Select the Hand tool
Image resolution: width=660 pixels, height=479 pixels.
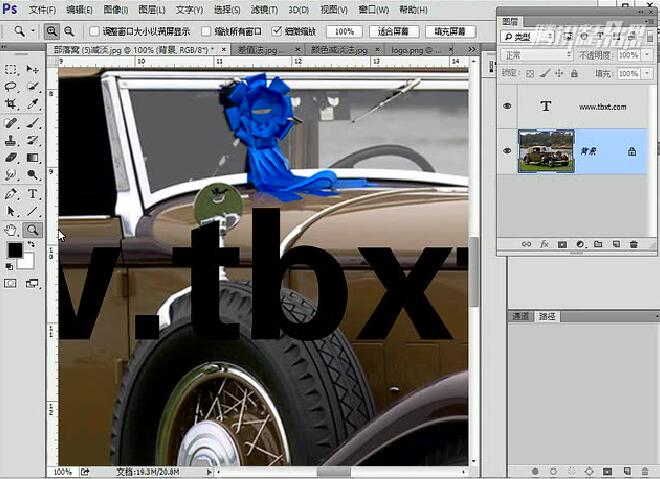[11, 230]
